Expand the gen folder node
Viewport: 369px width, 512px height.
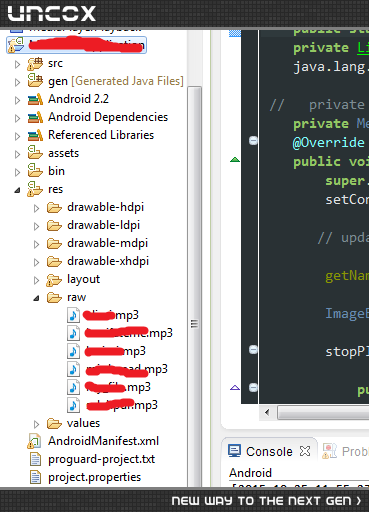(18, 82)
